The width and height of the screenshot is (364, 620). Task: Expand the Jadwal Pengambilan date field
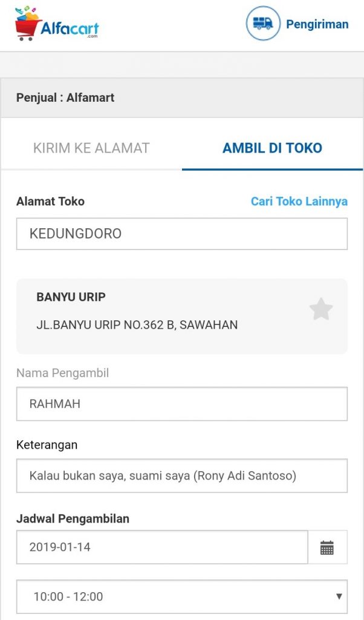(x=163, y=547)
